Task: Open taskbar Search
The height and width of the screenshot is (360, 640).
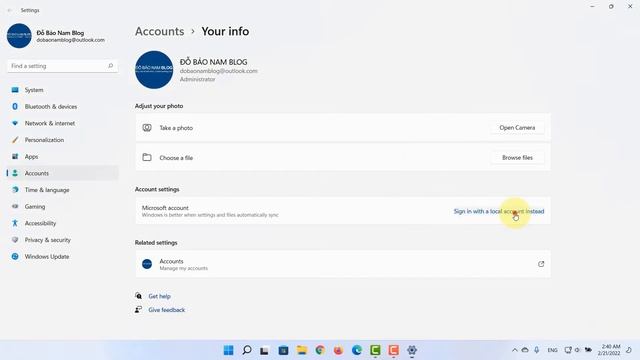Action: pyautogui.click(x=247, y=350)
